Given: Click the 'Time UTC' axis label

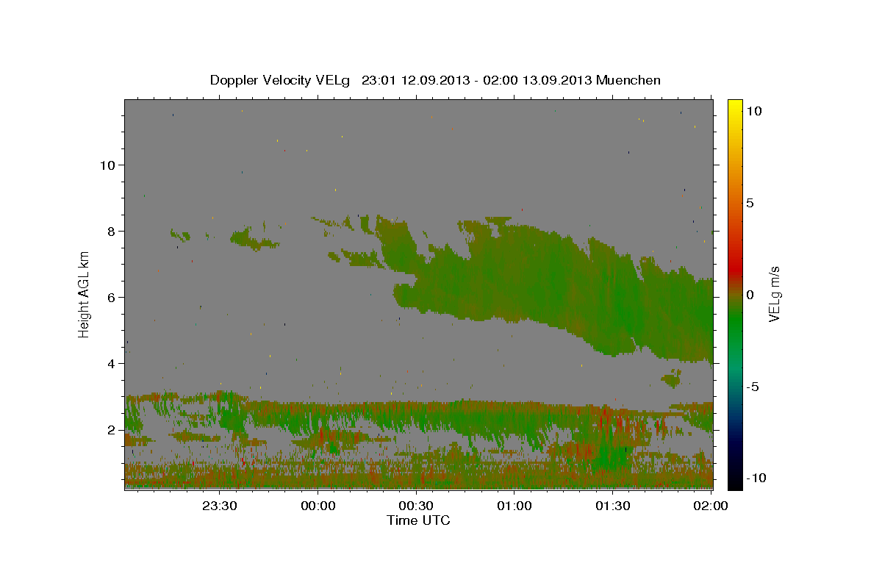Looking at the screenshot, I should point(418,520).
